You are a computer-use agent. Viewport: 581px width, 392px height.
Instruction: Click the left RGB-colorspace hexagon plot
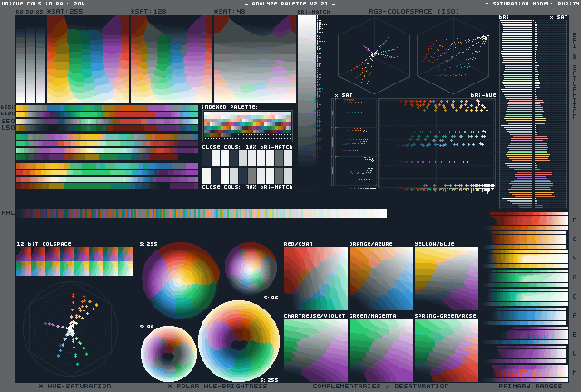(x=373, y=56)
